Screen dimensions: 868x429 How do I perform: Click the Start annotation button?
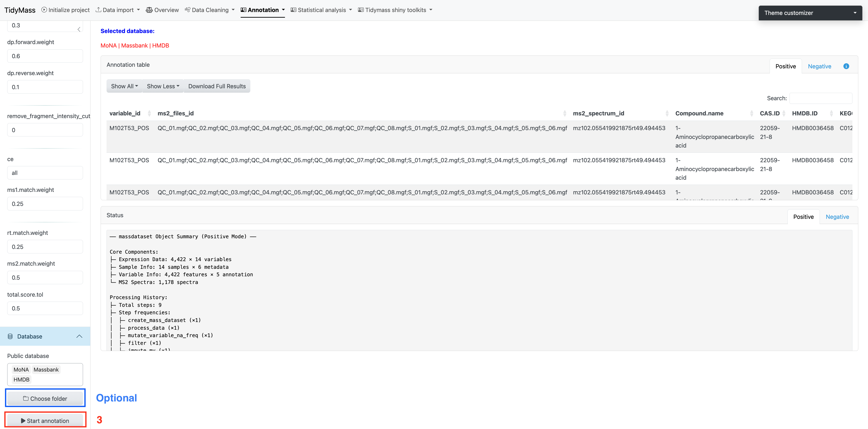click(x=45, y=421)
